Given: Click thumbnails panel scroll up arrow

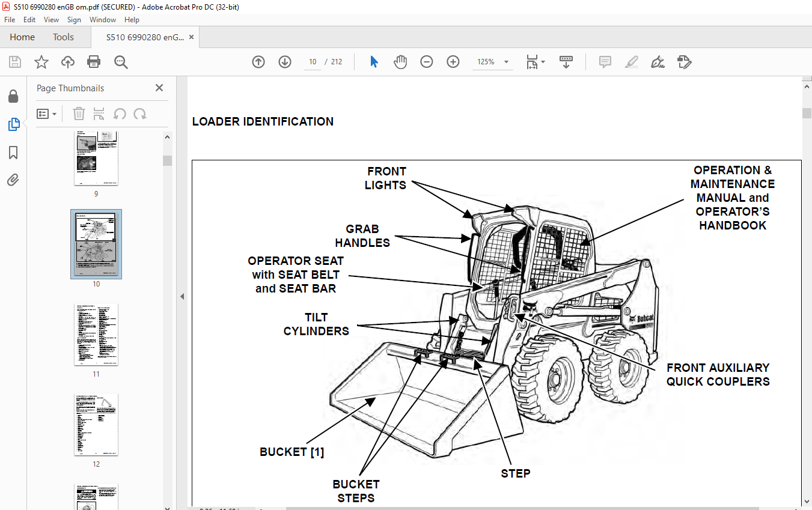Looking at the screenshot, I should [x=168, y=138].
